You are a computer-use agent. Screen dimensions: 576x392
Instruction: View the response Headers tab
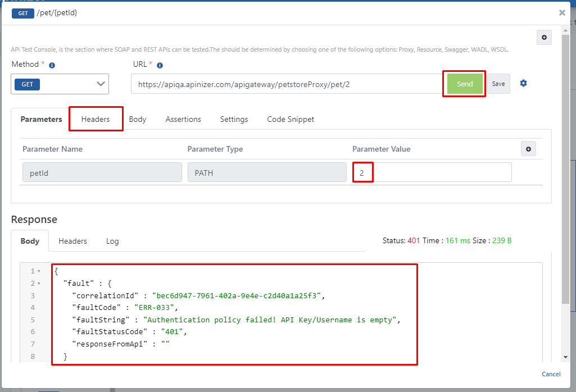[72, 241]
